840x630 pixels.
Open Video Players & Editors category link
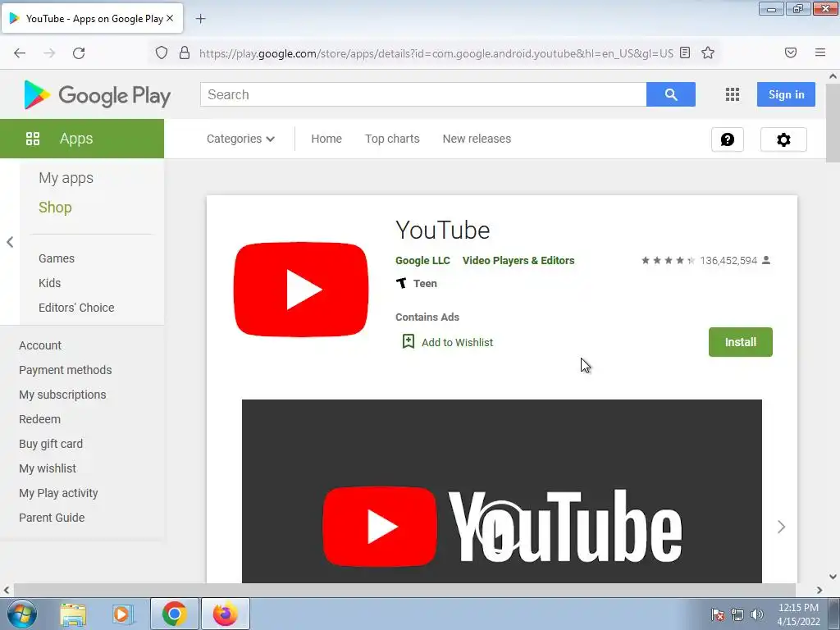click(518, 260)
